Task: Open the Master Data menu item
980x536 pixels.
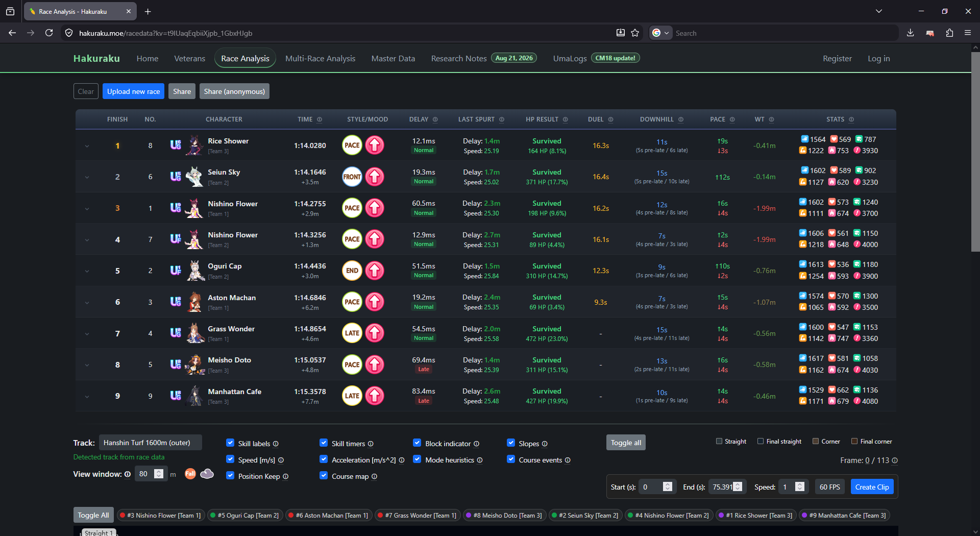Action: [393, 58]
